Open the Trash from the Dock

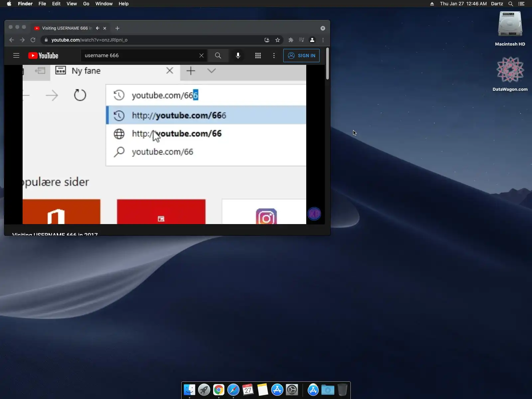[x=342, y=390]
